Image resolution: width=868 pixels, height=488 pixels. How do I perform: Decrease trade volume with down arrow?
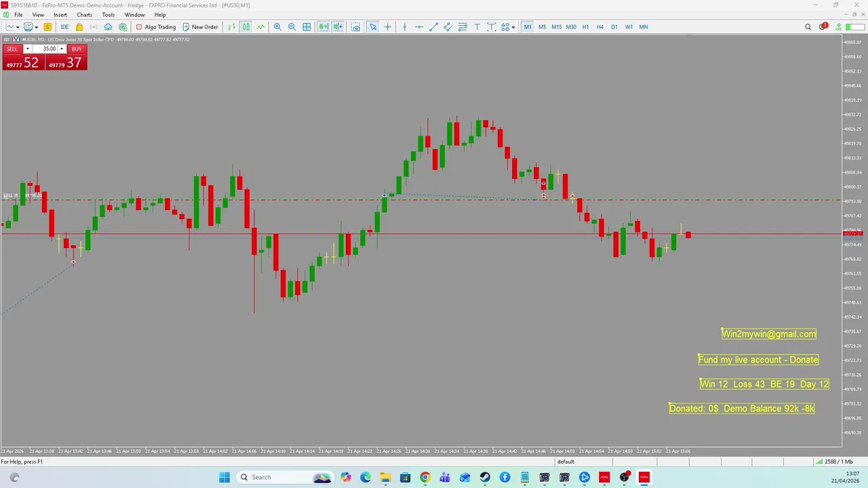coord(28,49)
